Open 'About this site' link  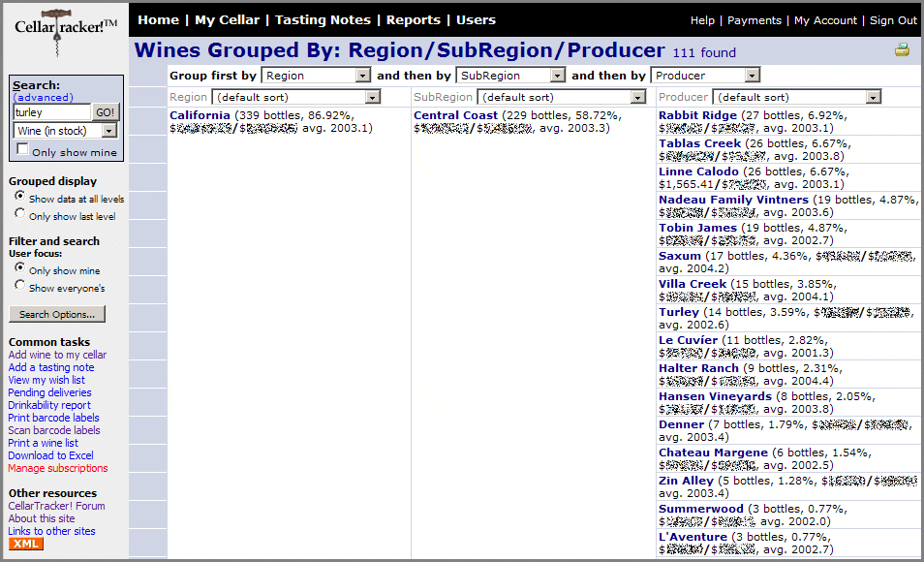(x=42, y=518)
